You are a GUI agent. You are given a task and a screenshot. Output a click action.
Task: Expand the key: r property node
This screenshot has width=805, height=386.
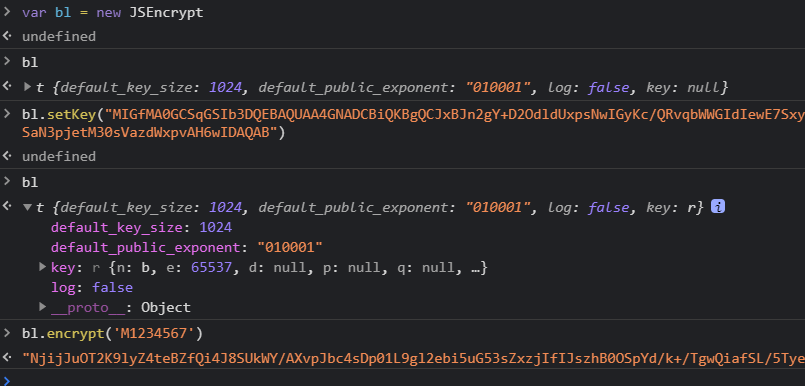(x=43, y=267)
